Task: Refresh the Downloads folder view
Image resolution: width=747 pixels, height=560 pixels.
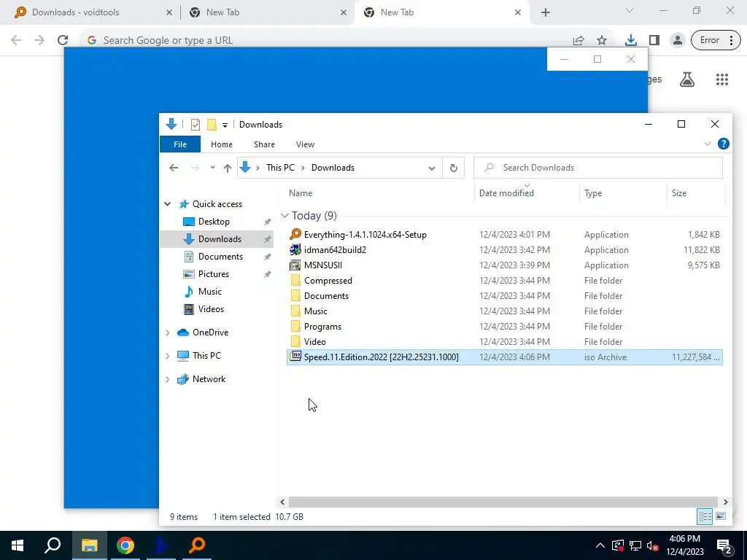Action: [454, 168]
